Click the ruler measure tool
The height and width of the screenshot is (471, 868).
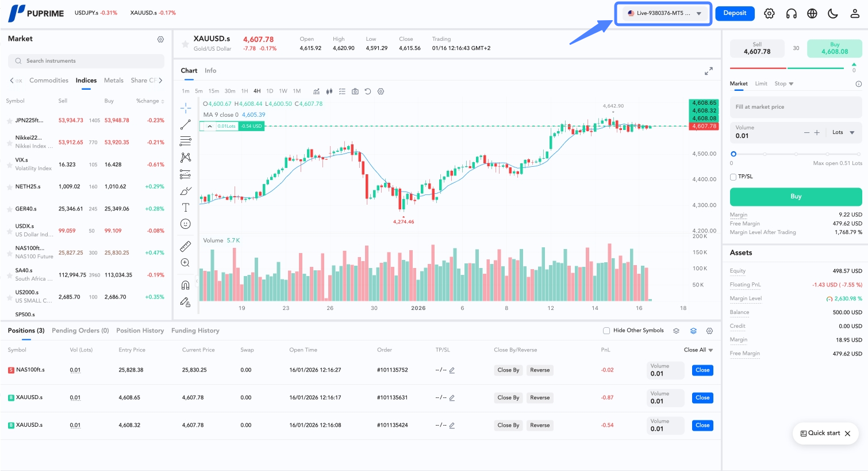point(185,247)
